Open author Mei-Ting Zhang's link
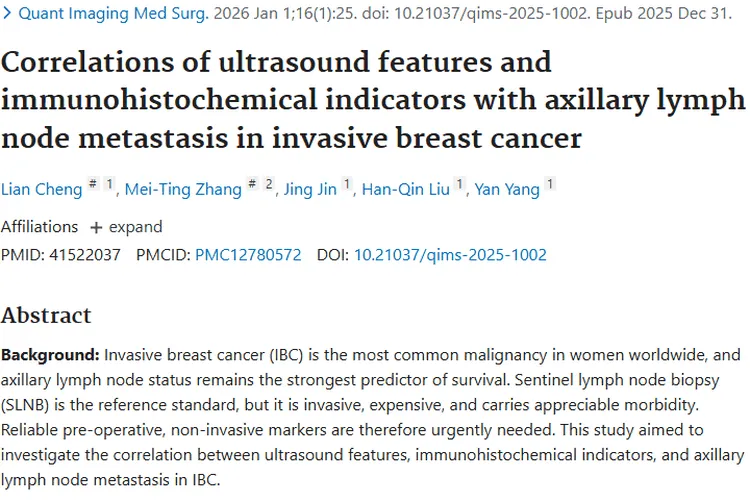 183,189
